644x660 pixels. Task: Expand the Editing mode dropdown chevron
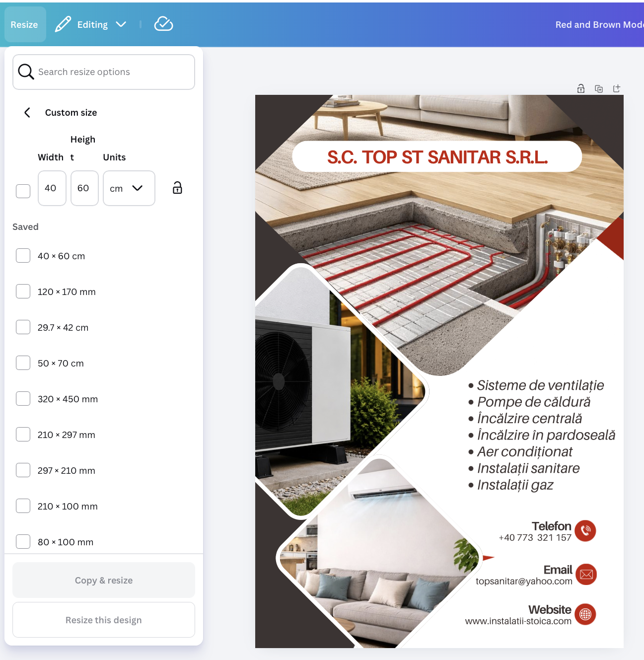point(121,24)
